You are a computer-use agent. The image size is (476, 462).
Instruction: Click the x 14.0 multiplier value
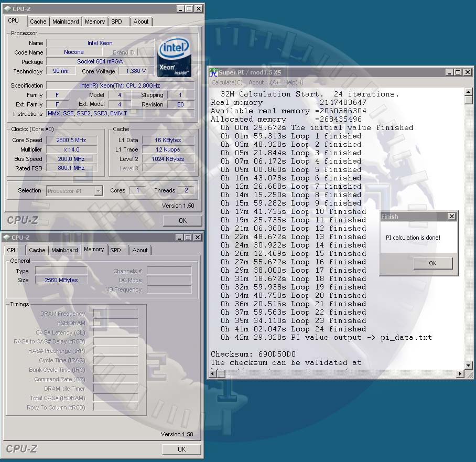(x=71, y=149)
